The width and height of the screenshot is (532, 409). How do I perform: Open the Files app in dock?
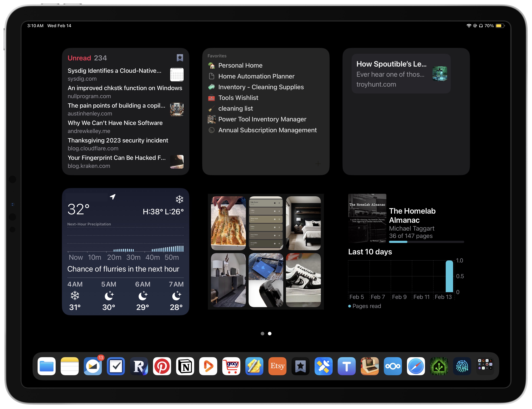pyautogui.click(x=47, y=366)
